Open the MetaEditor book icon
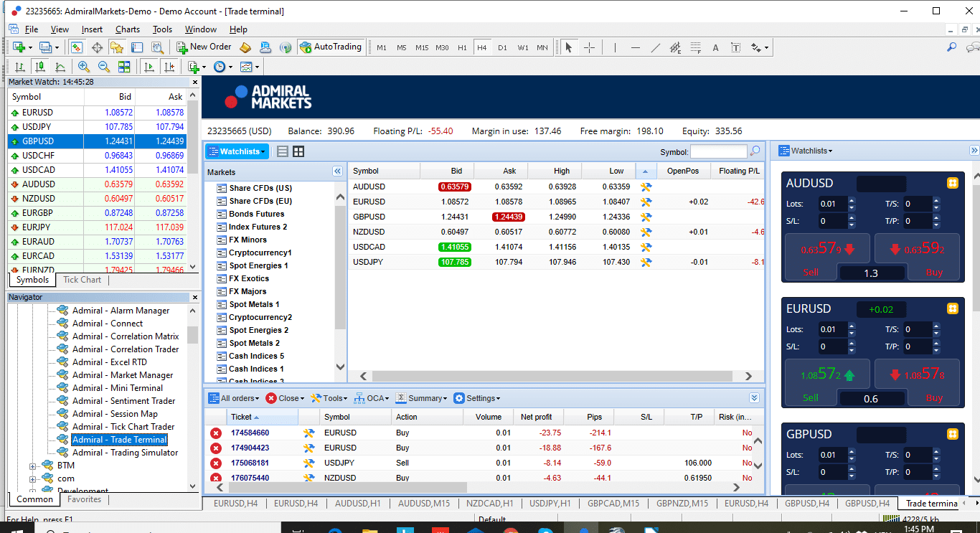 coord(245,47)
